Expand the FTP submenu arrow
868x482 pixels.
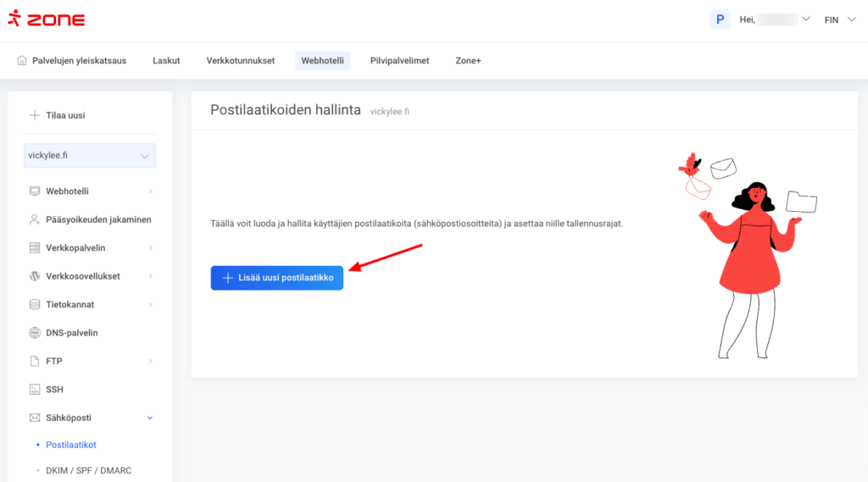(x=150, y=361)
